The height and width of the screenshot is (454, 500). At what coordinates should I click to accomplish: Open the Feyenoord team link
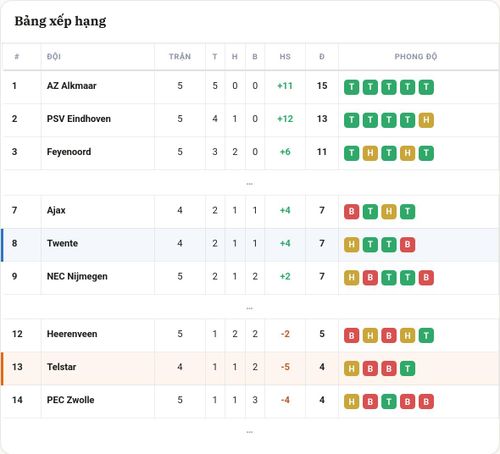pos(69,152)
